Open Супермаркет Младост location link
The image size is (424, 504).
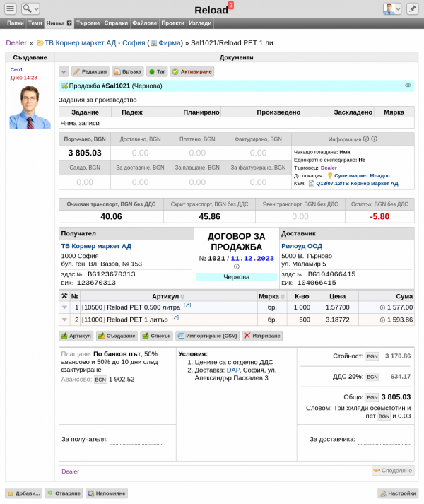363,175
